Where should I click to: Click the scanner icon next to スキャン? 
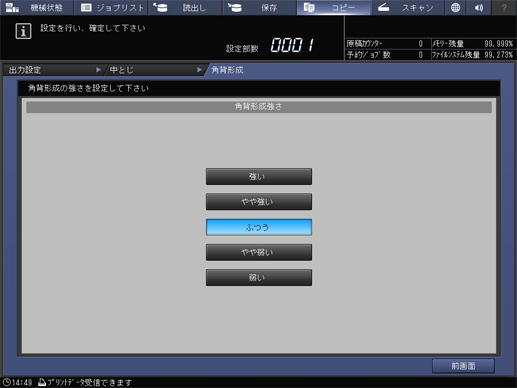383,7
